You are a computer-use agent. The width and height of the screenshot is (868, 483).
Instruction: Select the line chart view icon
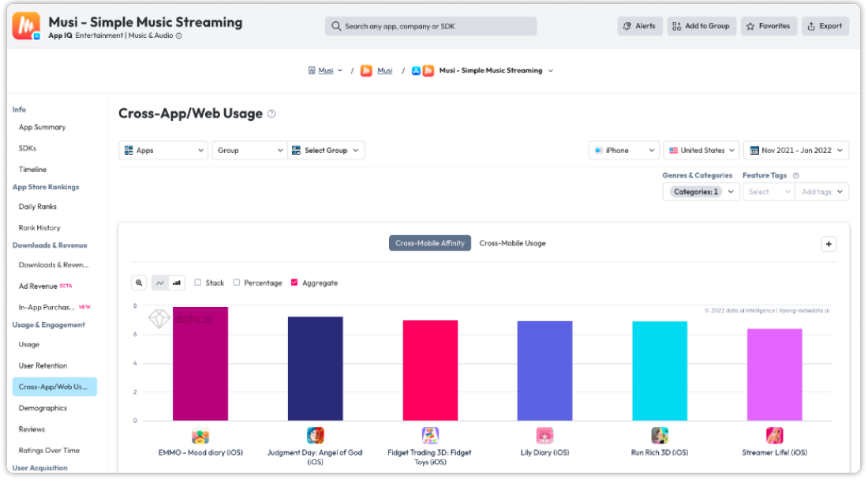pos(160,283)
